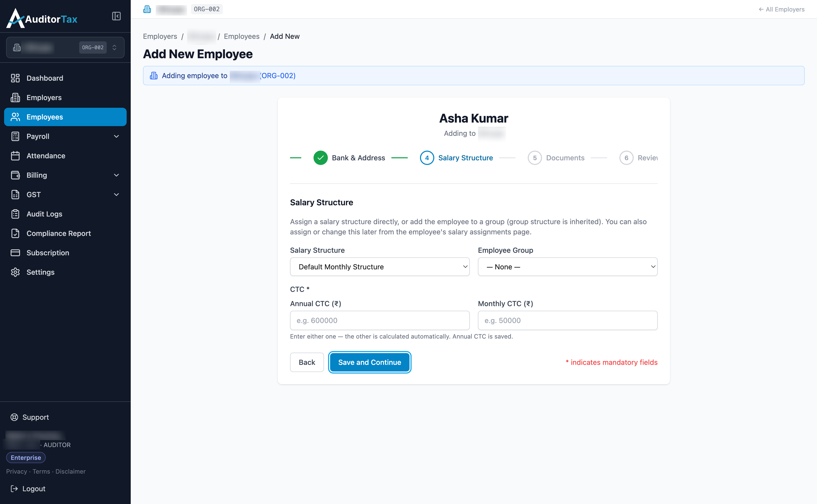Click the Compliance Report file-check icon
This screenshot has width=817, height=504.
pos(15,233)
